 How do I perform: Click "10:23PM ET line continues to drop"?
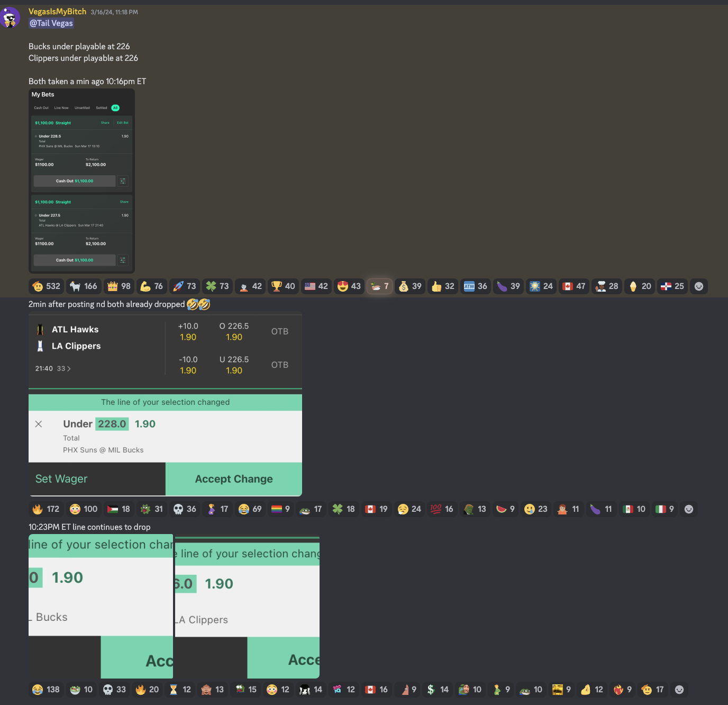pos(89,527)
